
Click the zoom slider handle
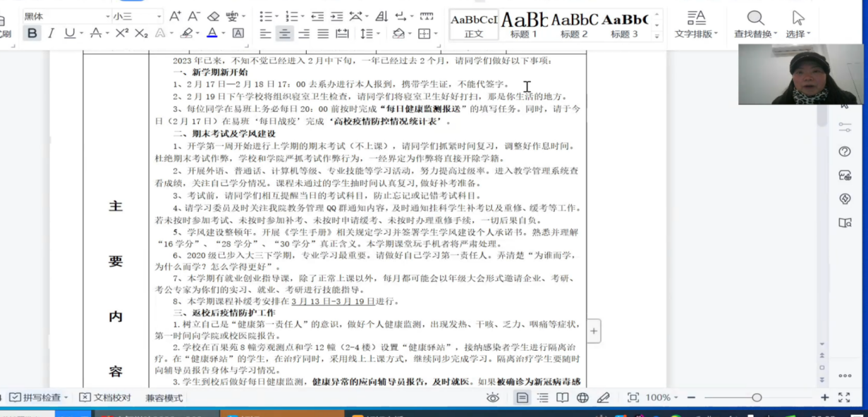pos(757,397)
